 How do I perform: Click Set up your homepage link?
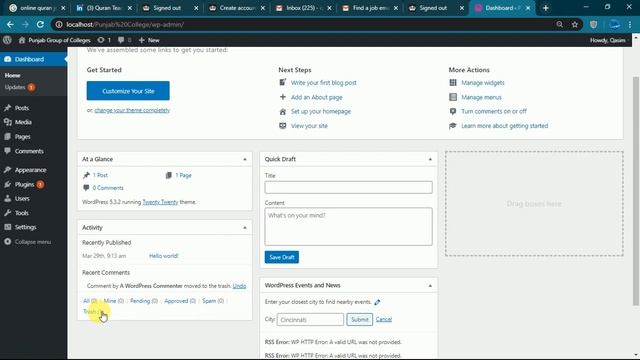pyautogui.click(x=321, y=111)
